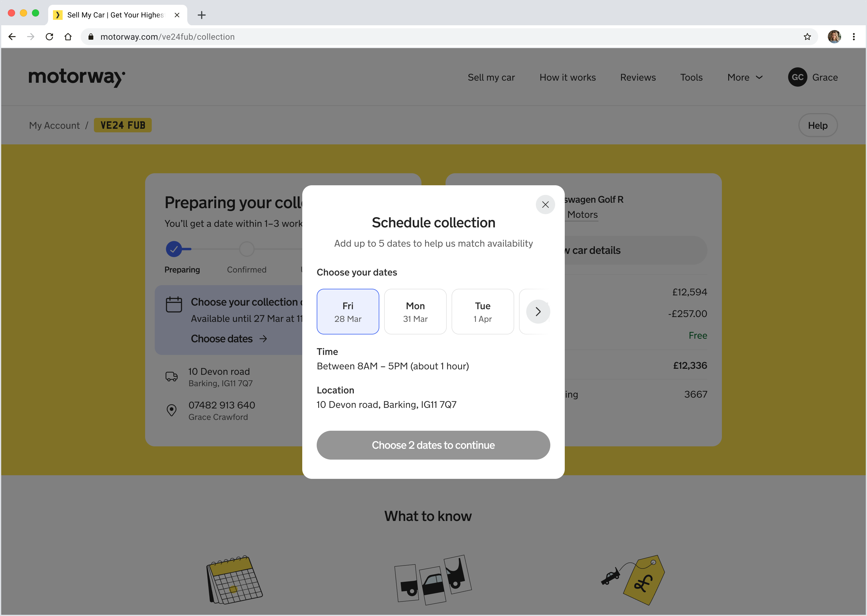Close the Schedule collection dialog
The image size is (867, 616).
click(545, 205)
